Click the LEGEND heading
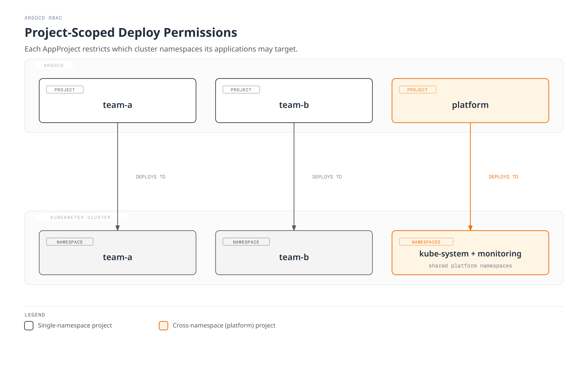 [x=35, y=315]
